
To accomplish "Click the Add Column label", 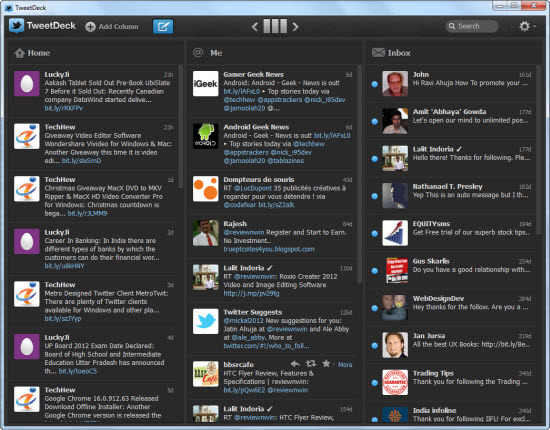I will [119, 27].
